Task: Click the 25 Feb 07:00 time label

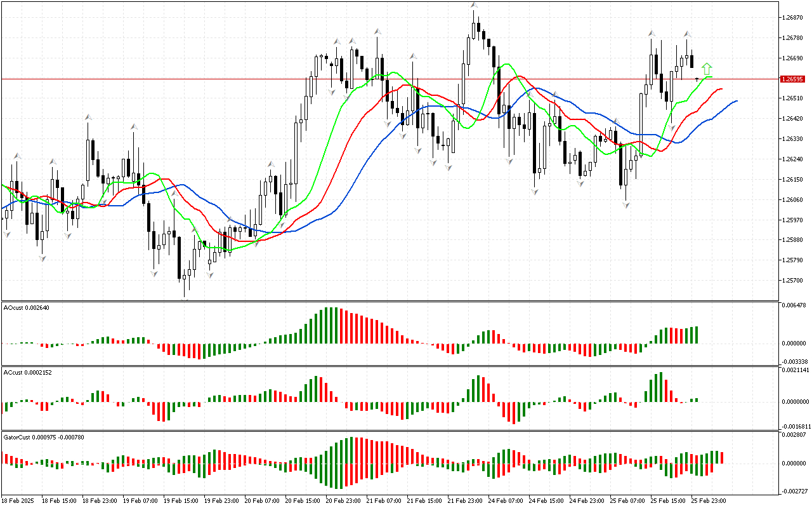Action: (x=627, y=501)
